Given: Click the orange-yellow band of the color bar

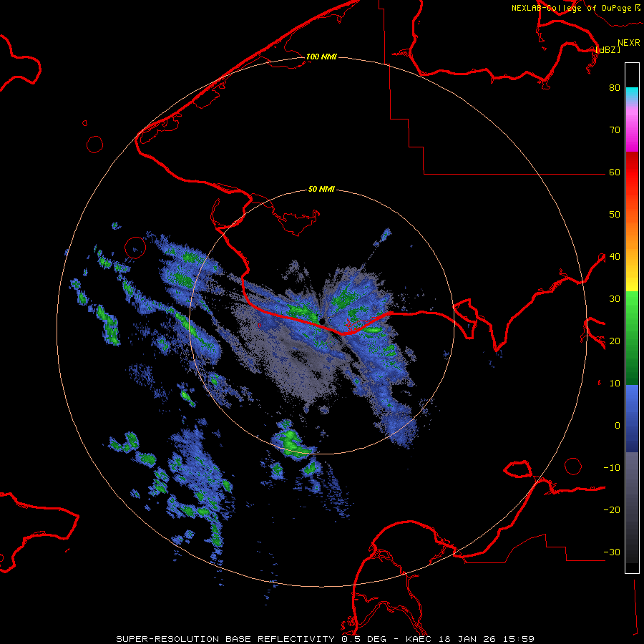Looking at the screenshot, I should [x=632, y=250].
